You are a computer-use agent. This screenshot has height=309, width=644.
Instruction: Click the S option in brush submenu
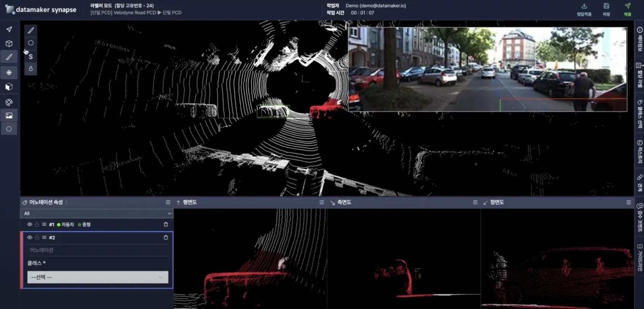31,57
